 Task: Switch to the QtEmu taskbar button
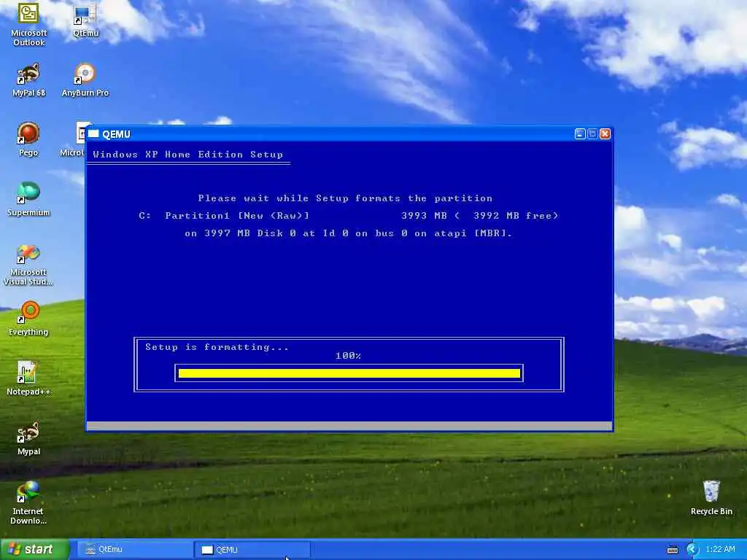[134, 550]
